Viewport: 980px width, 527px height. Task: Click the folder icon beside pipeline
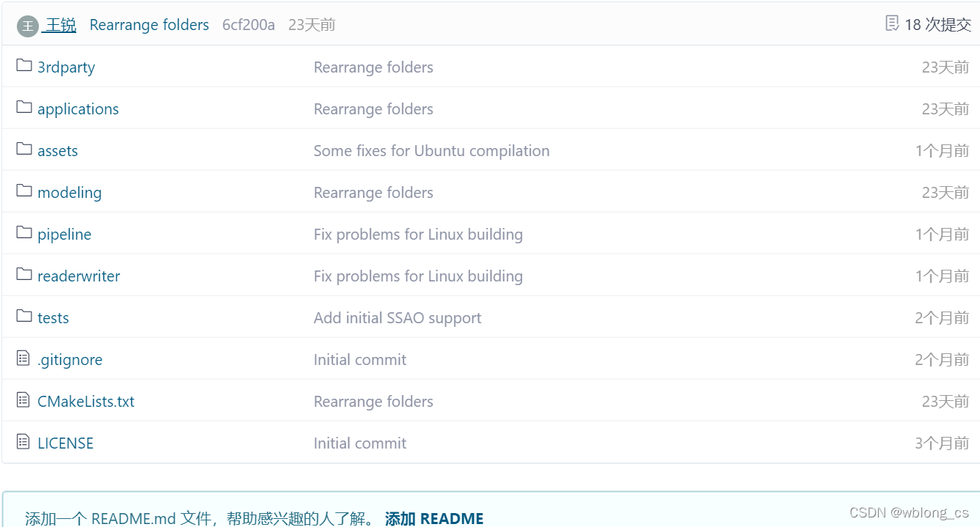click(x=22, y=234)
